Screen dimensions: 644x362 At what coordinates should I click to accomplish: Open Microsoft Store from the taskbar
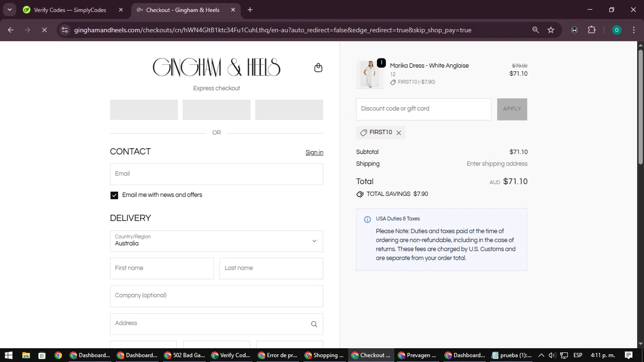coord(42,355)
